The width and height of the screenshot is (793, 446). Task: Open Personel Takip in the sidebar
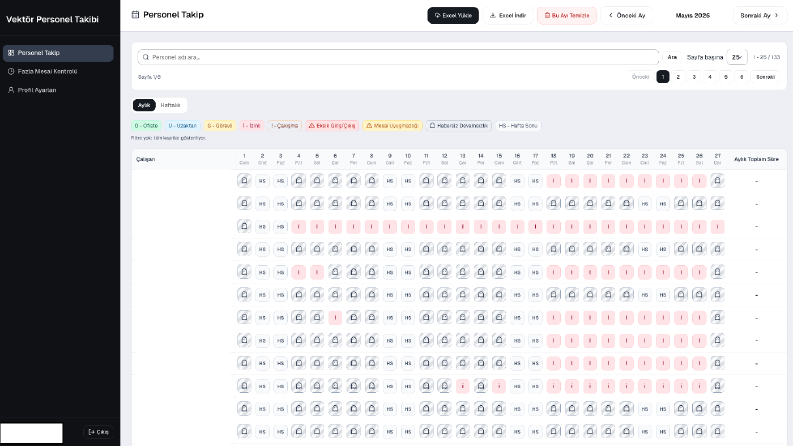coord(58,53)
